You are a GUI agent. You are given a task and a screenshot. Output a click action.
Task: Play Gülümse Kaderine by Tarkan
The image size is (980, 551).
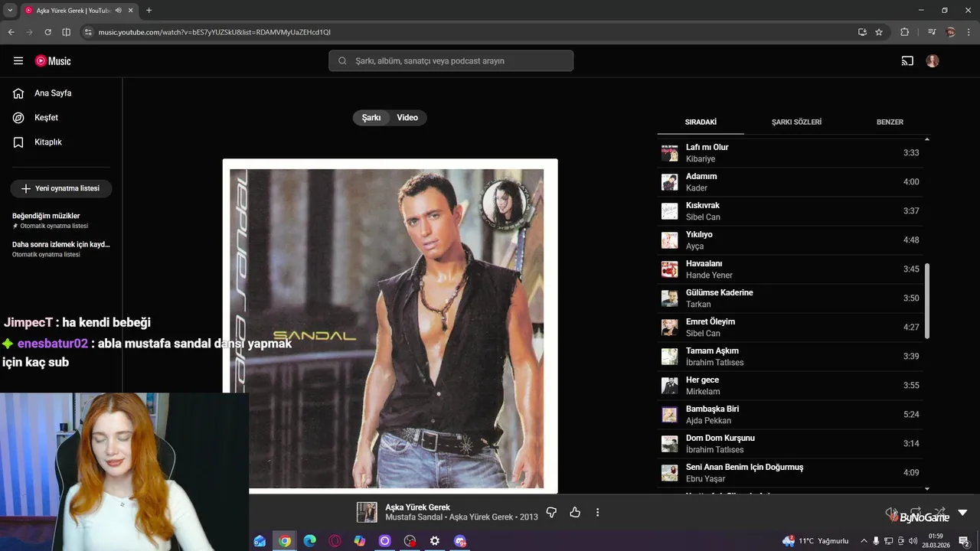point(790,298)
